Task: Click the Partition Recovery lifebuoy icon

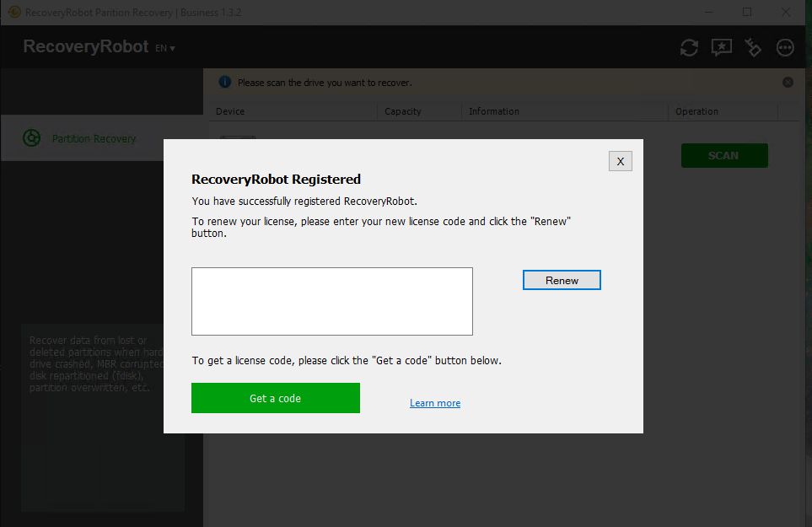Action: (31, 138)
